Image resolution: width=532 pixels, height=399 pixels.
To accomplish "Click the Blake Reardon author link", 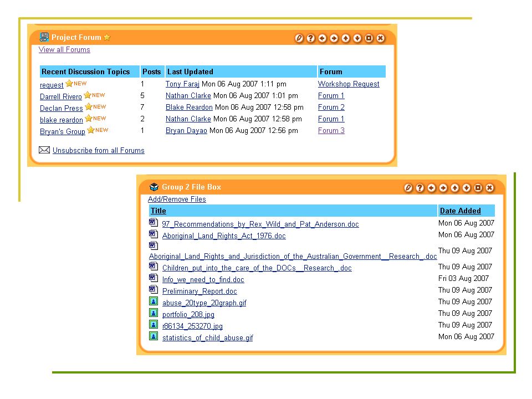I will tap(189, 107).
